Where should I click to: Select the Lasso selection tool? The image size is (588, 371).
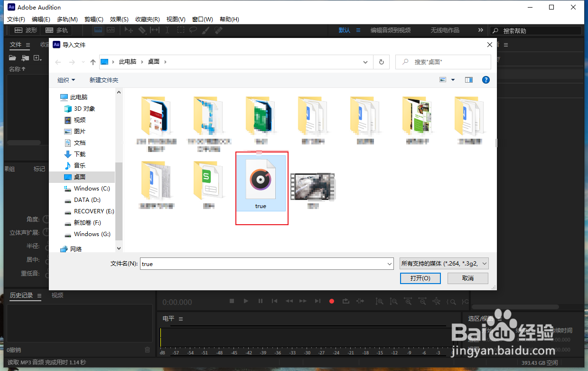pyautogui.click(x=193, y=30)
